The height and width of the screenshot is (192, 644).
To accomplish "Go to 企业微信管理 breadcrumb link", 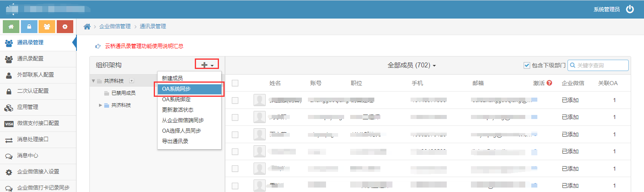I will (x=115, y=27).
